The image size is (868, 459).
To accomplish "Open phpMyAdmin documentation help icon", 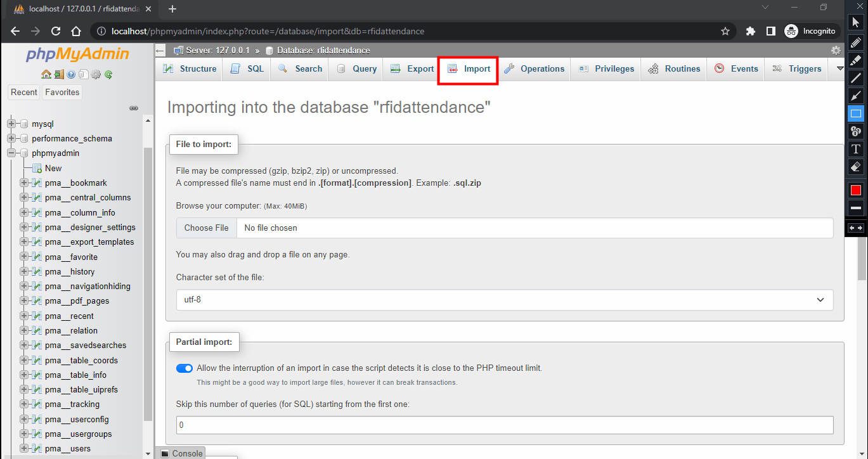I will [x=71, y=74].
